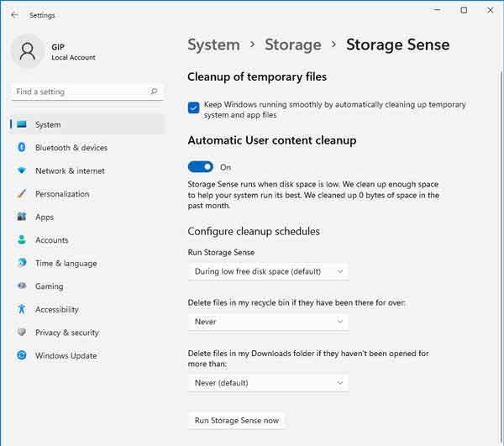The width and height of the screenshot is (504, 446).
Task: Close the Settings window
Action: tap(491, 10)
